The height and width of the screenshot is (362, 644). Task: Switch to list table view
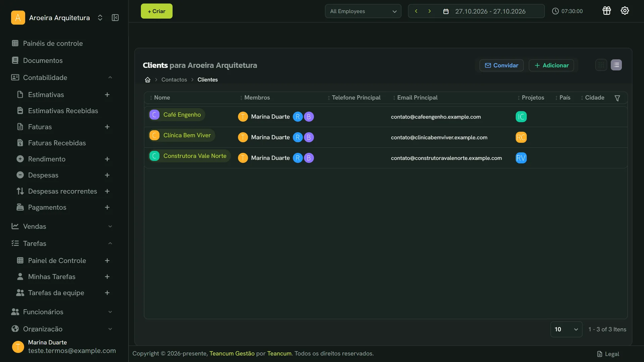point(616,65)
